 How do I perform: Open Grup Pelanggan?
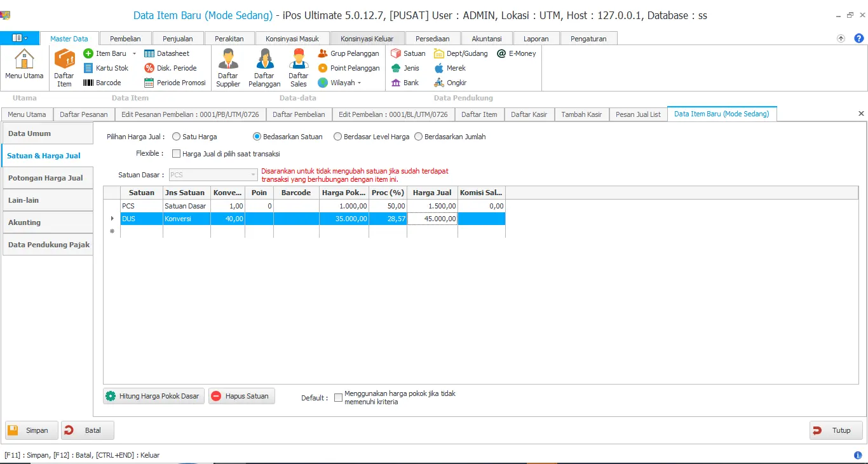[x=348, y=53]
